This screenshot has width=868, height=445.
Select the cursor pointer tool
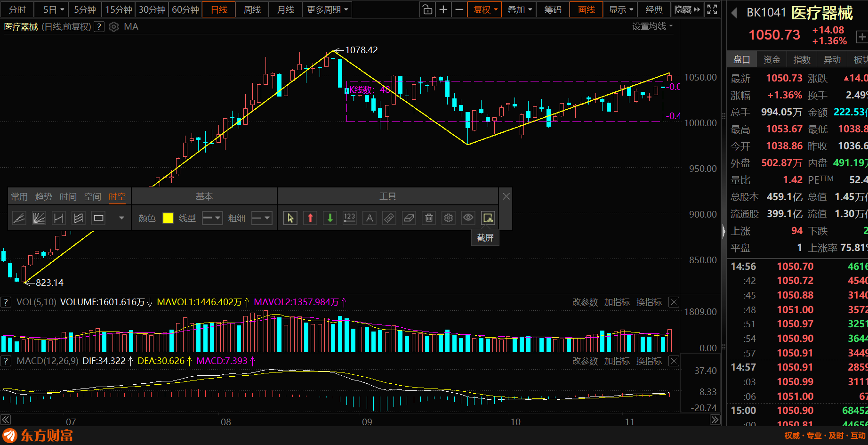point(290,218)
